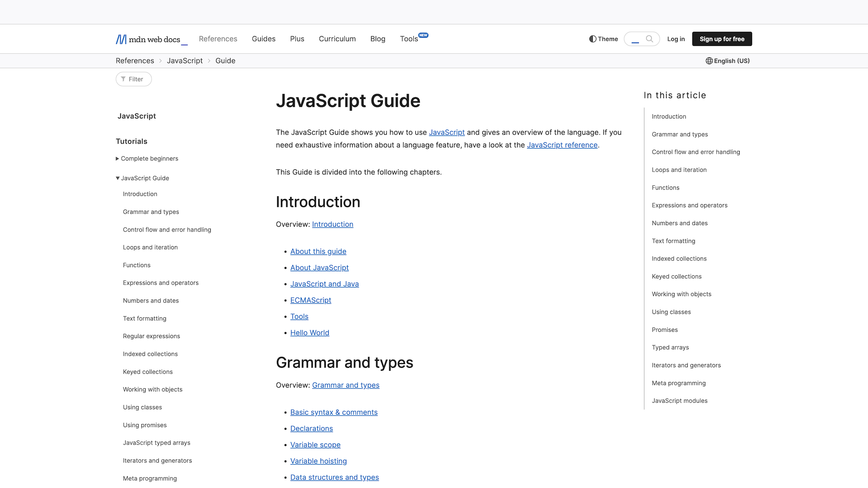Click the JavaScript breadcrumb separator icon
868x488 pixels.
(209, 61)
